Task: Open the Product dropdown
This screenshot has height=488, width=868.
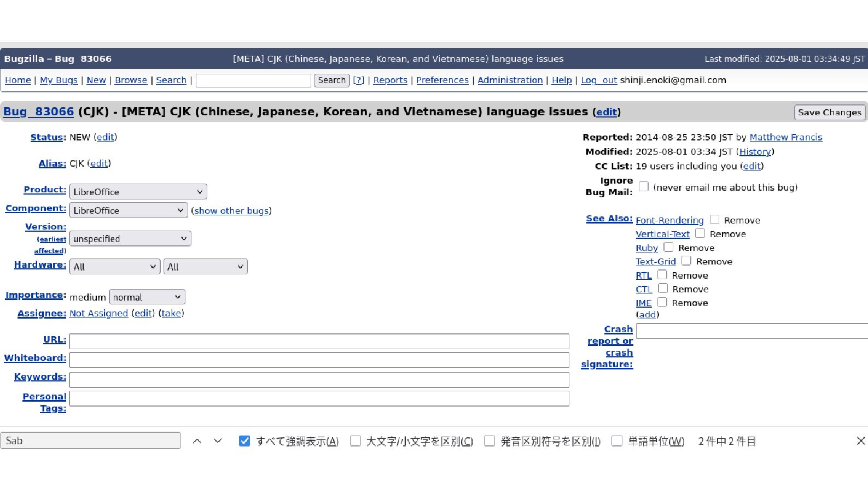Action: click(138, 192)
